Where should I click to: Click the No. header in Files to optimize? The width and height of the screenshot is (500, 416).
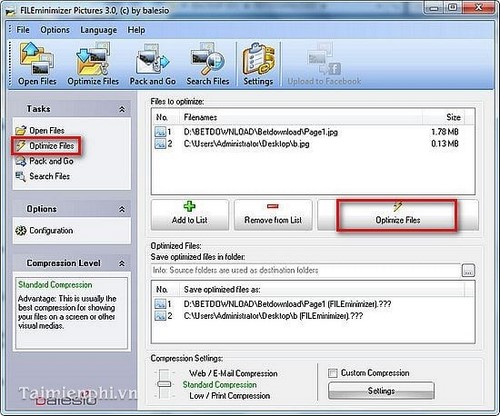(166, 117)
